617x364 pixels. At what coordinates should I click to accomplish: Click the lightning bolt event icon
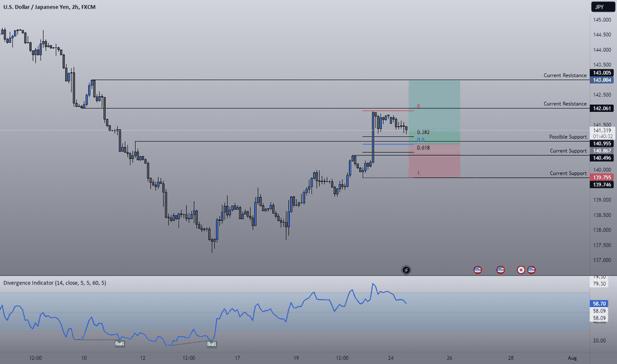406,270
